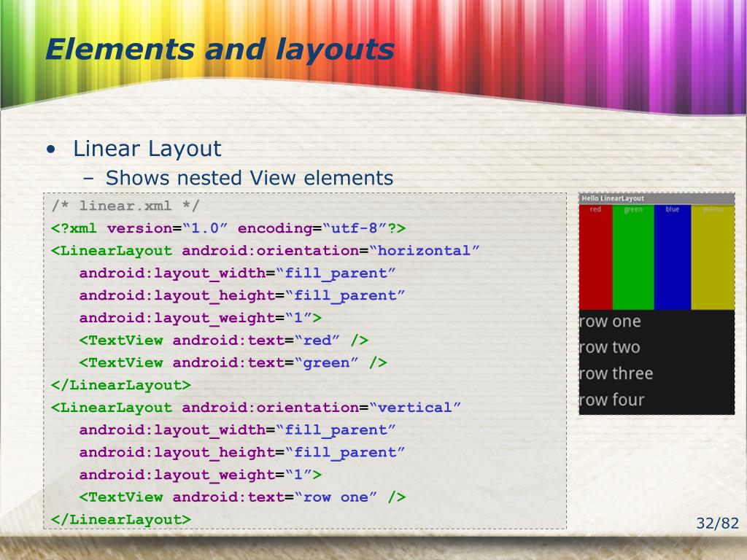Click the xml version declaration line
This screenshot has width=747, height=560.
tap(228, 228)
